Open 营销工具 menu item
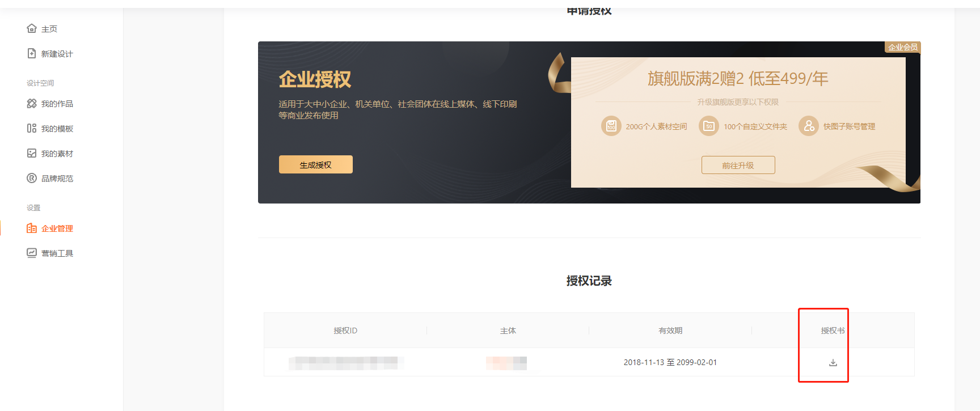The height and width of the screenshot is (411, 980). [x=57, y=253]
